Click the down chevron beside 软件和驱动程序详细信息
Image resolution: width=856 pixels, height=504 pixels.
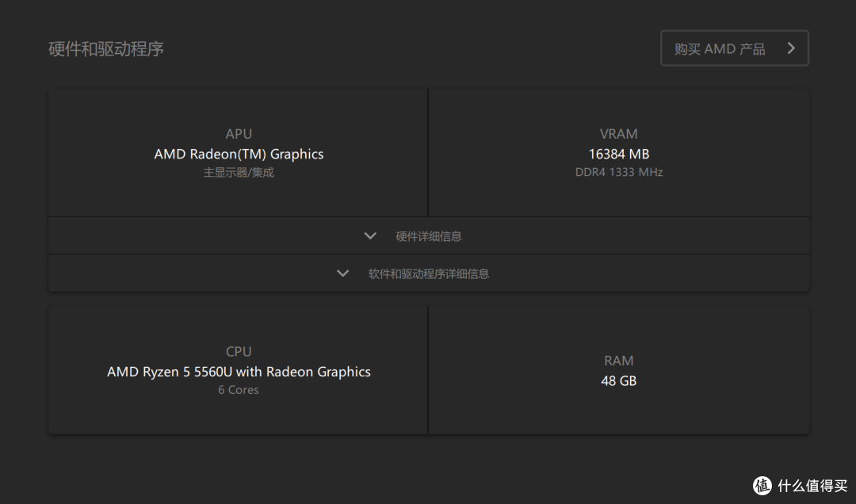pyautogui.click(x=342, y=273)
